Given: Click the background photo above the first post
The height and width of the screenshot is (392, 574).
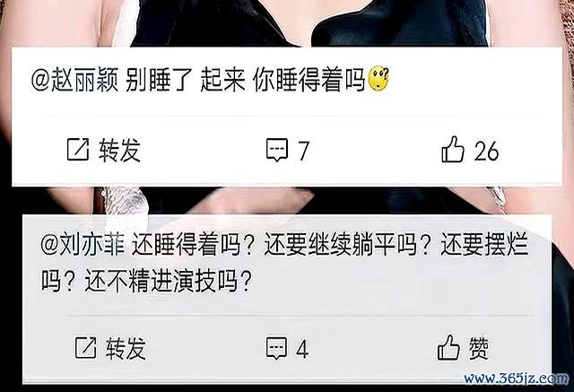Looking at the screenshot, I should click(287, 22).
